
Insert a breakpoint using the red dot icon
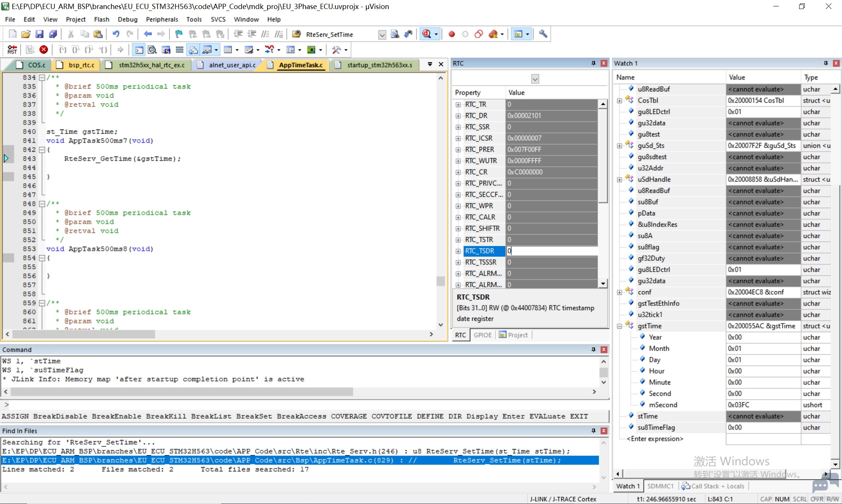click(x=451, y=34)
